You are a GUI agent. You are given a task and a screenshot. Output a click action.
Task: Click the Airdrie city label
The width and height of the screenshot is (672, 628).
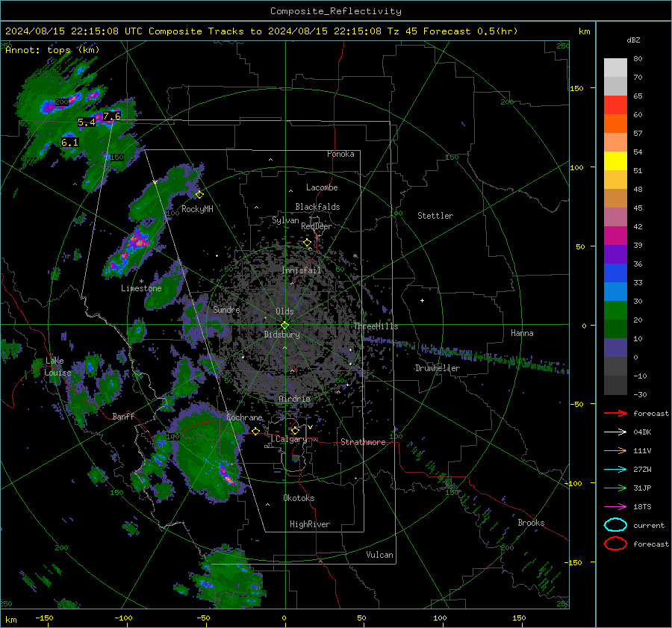pos(294,399)
